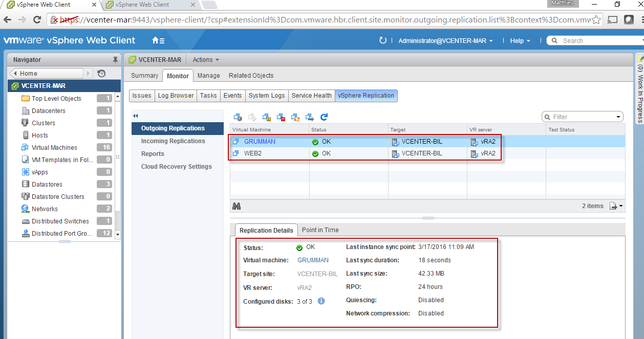Click the Home back navigation button
This screenshot has height=339, width=644.
click(x=46, y=73)
